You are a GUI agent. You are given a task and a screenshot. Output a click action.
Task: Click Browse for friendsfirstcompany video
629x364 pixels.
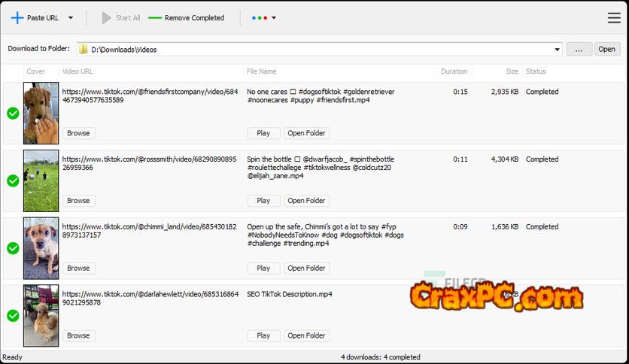click(x=78, y=133)
